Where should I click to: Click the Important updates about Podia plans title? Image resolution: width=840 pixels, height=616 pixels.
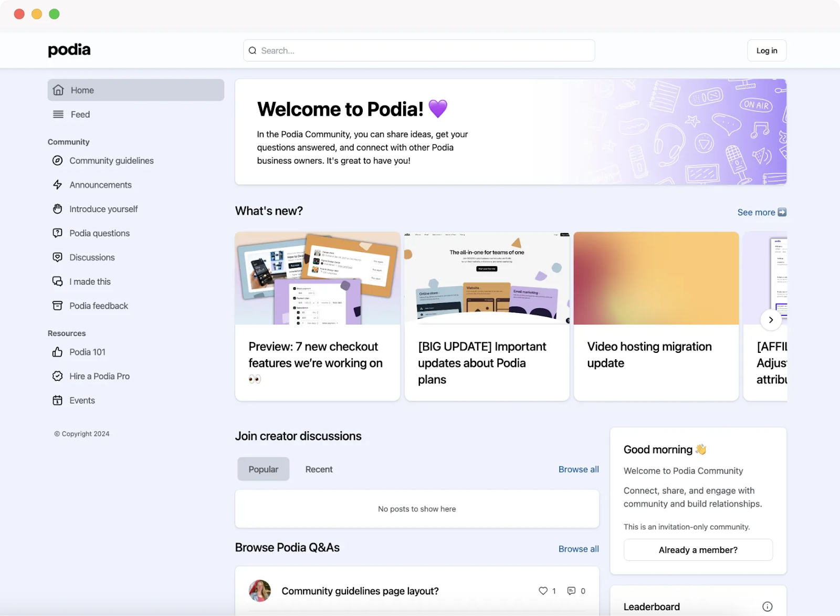coord(482,363)
